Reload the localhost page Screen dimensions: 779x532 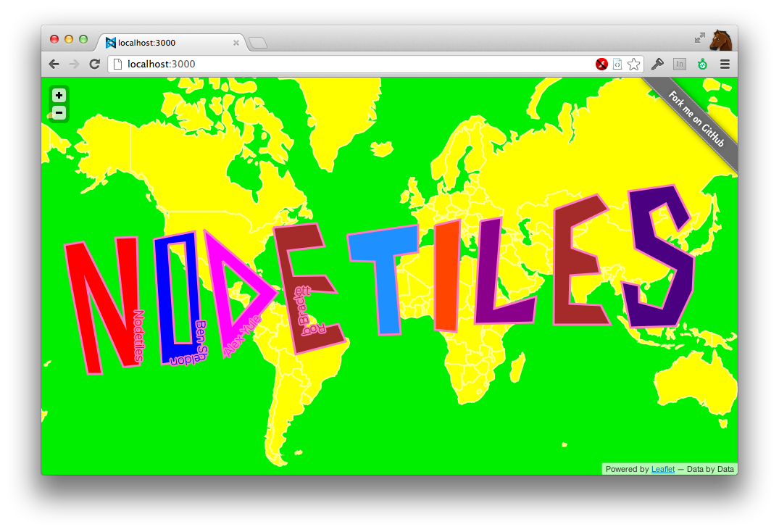pyautogui.click(x=94, y=64)
